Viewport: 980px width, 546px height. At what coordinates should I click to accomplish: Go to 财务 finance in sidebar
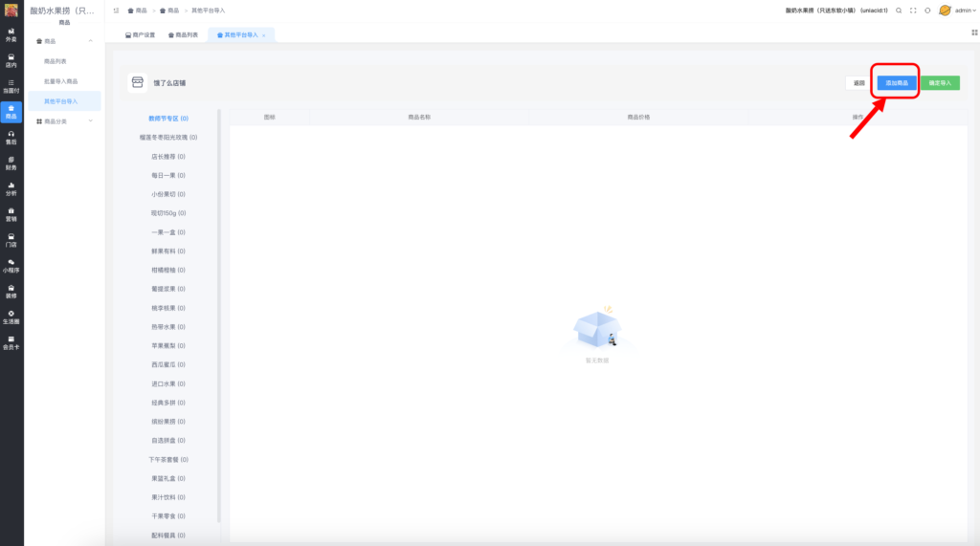pyautogui.click(x=11, y=163)
